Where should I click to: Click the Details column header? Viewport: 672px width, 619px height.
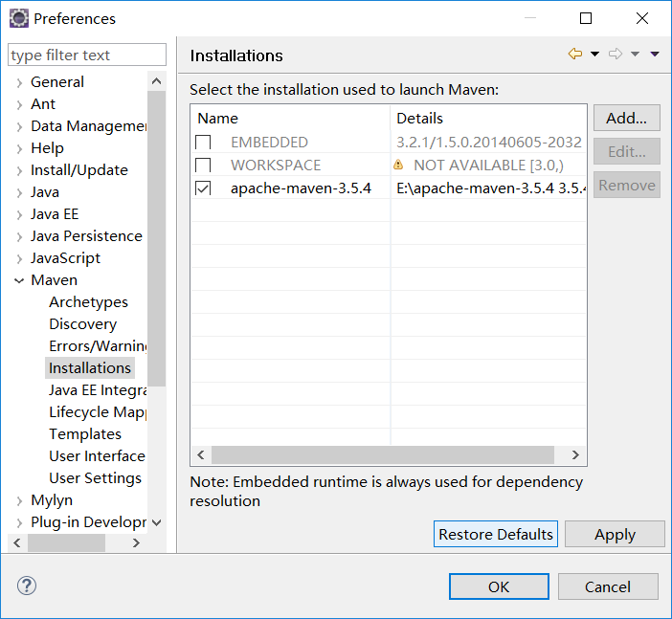[488, 119]
